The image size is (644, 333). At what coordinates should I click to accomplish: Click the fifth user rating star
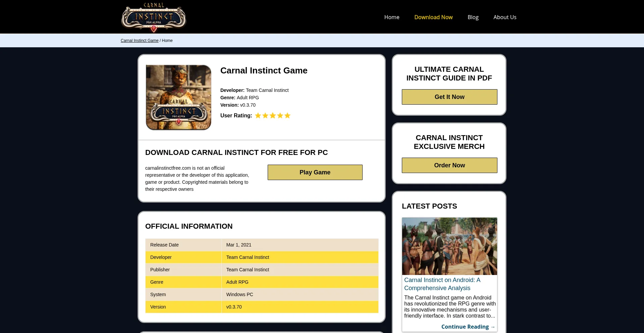click(x=287, y=116)
